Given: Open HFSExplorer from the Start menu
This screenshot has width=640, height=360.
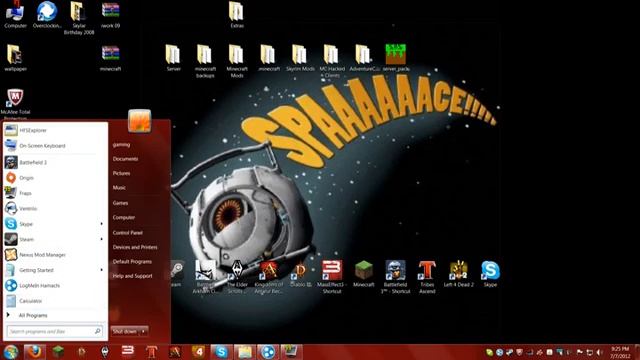Looking at the screenshot, I should point(55,130).
